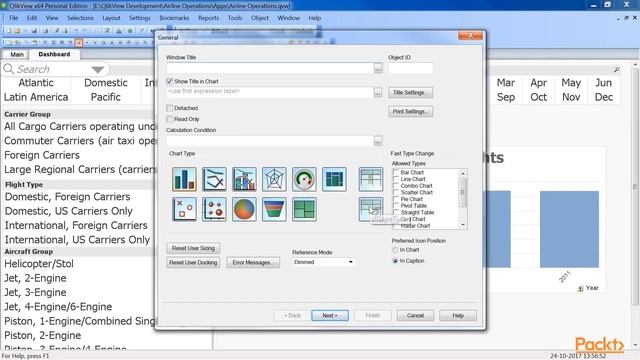Check Pivot Table in Allowed Types

coord(396,206)
